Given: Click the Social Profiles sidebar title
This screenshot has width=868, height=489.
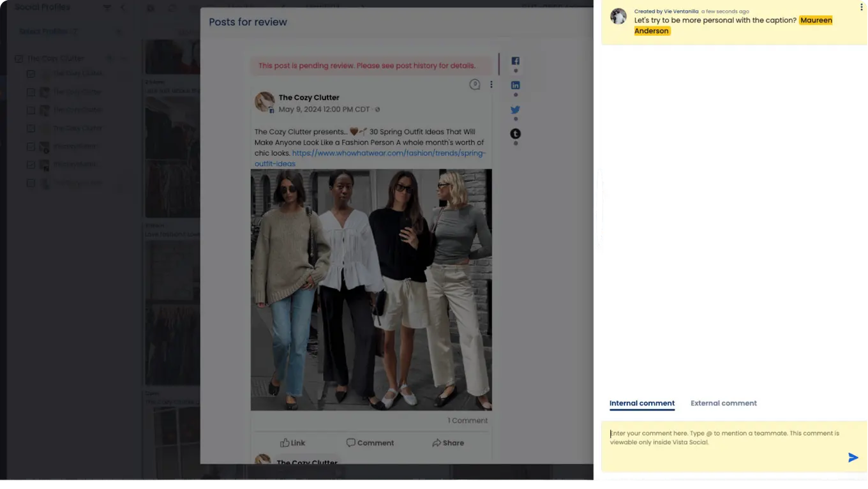Looking at the screenshot, I should (42, 7).
